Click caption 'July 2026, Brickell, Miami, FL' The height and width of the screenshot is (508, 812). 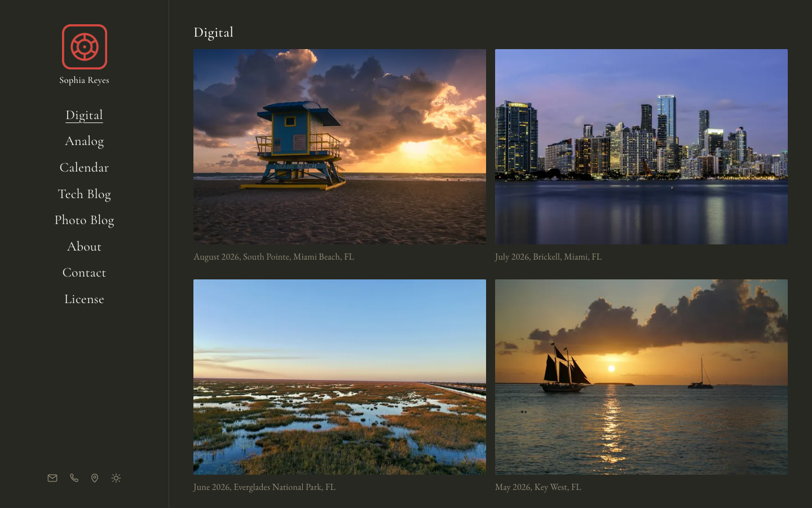[x=548, y=257]
